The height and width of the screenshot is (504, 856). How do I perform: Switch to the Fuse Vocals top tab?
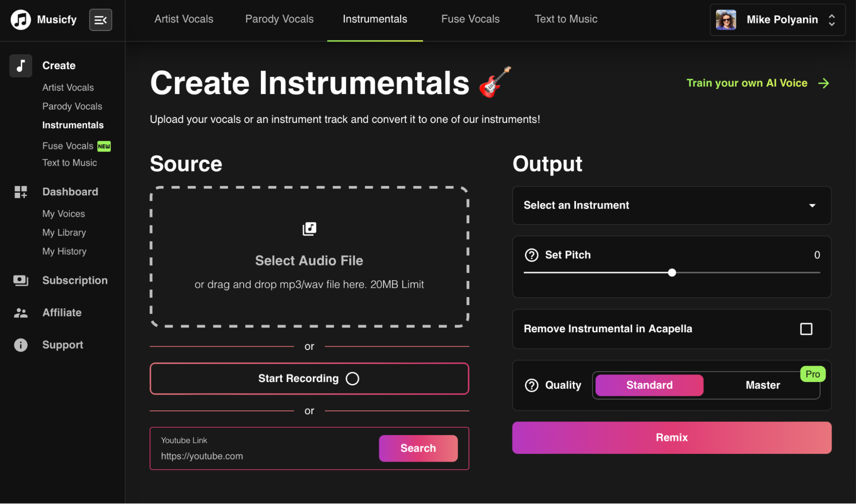(470, 19)
